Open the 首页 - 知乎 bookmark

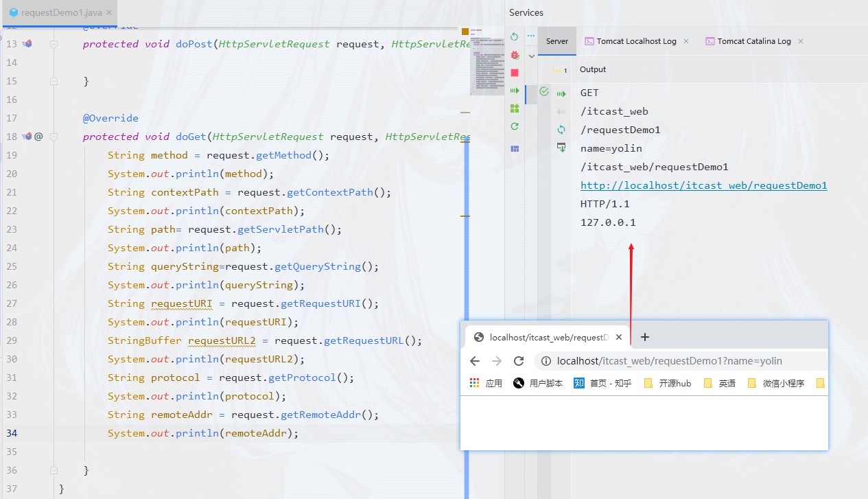tap(602, 383)
